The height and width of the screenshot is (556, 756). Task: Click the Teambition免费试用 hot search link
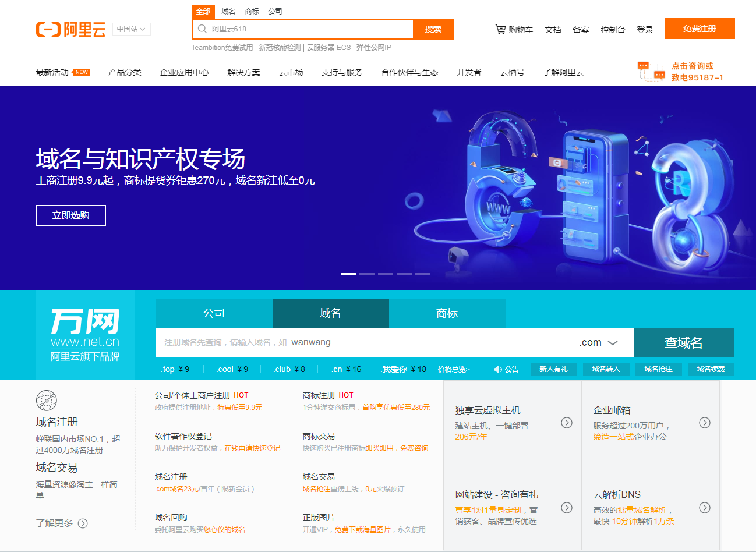222,48
